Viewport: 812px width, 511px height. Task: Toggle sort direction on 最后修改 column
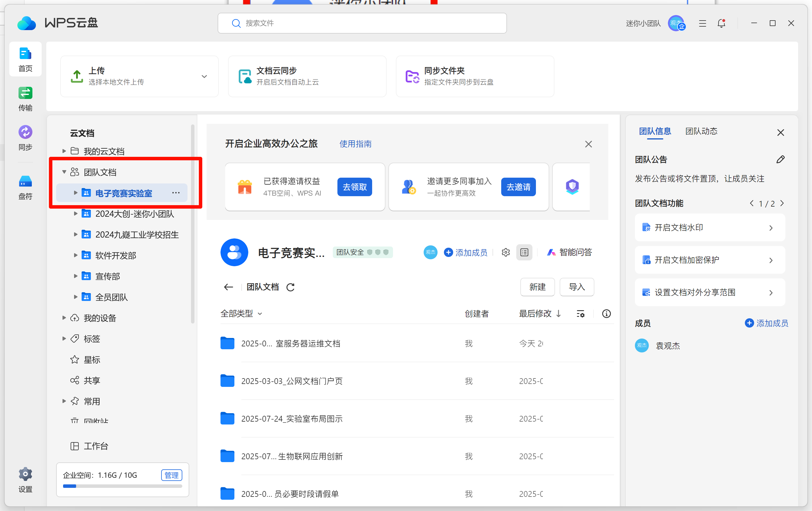(x=559, y=313)
